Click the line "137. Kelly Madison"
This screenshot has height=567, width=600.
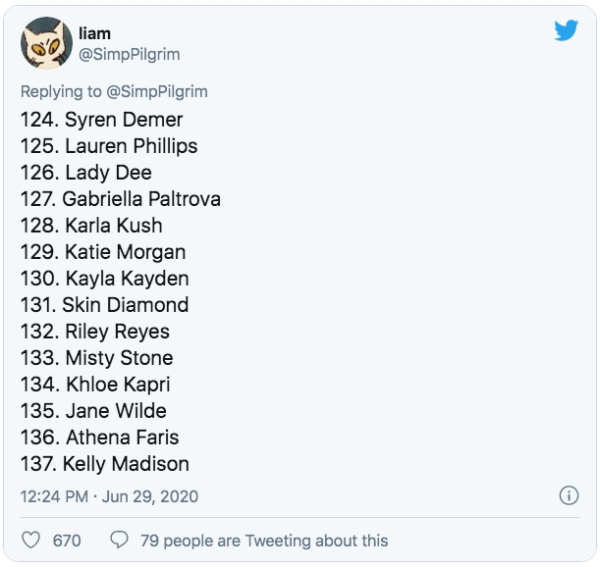click(104, 464)
